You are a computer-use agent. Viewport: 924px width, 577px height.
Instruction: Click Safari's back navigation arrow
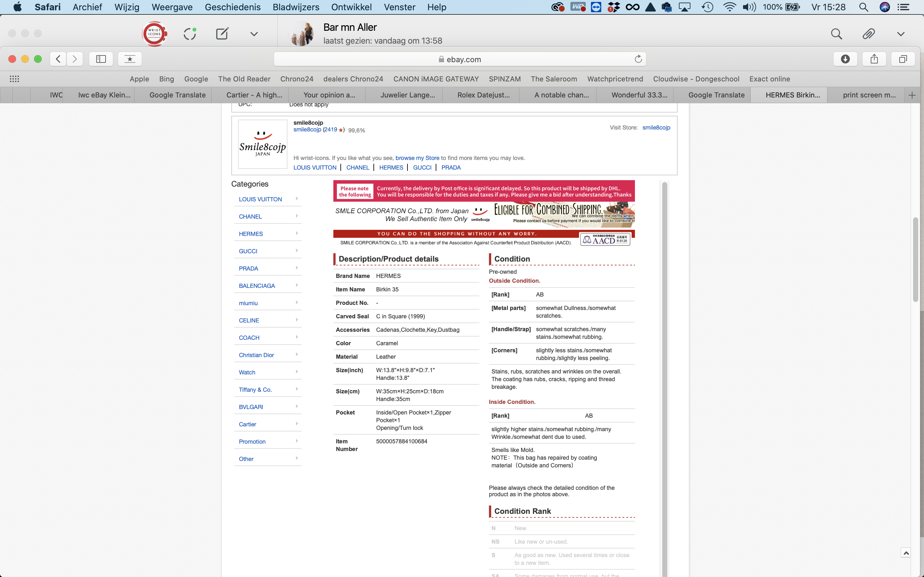coord(58,59)
